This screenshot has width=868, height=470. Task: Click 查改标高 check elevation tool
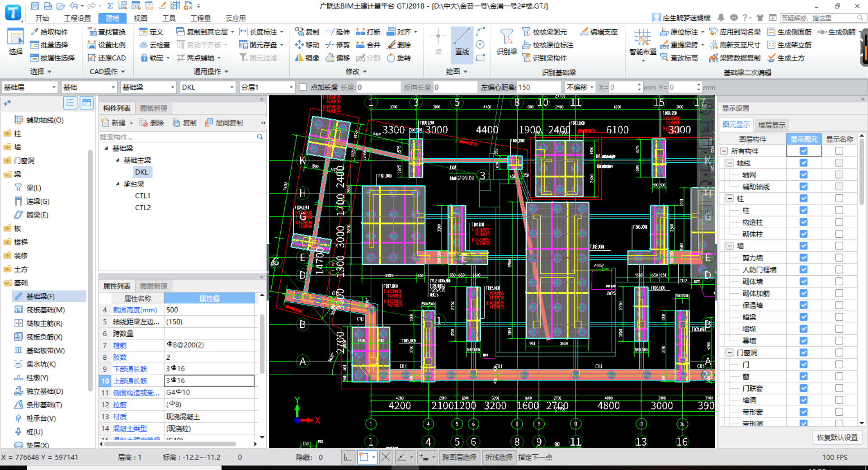679,58
